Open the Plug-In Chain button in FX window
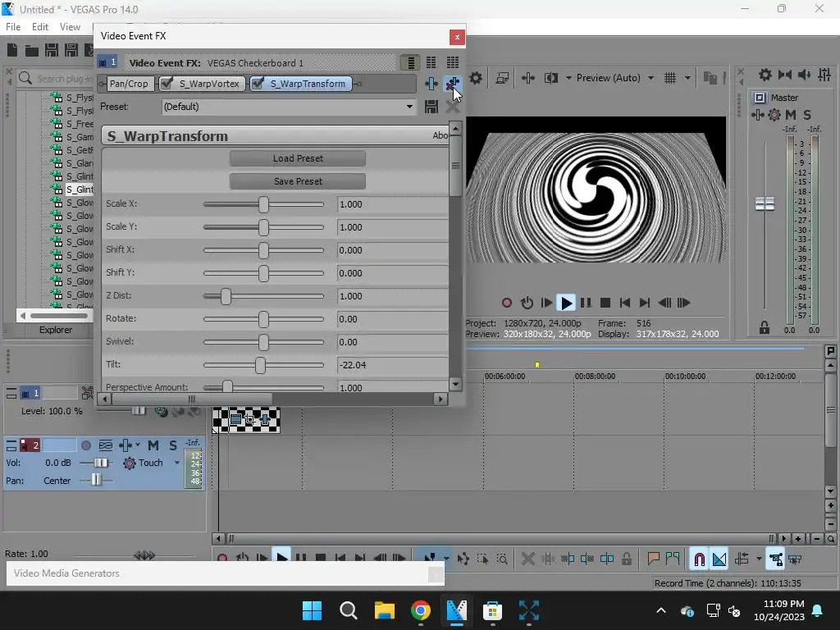This screenshot has width=840, height=630. click(431, 84)
